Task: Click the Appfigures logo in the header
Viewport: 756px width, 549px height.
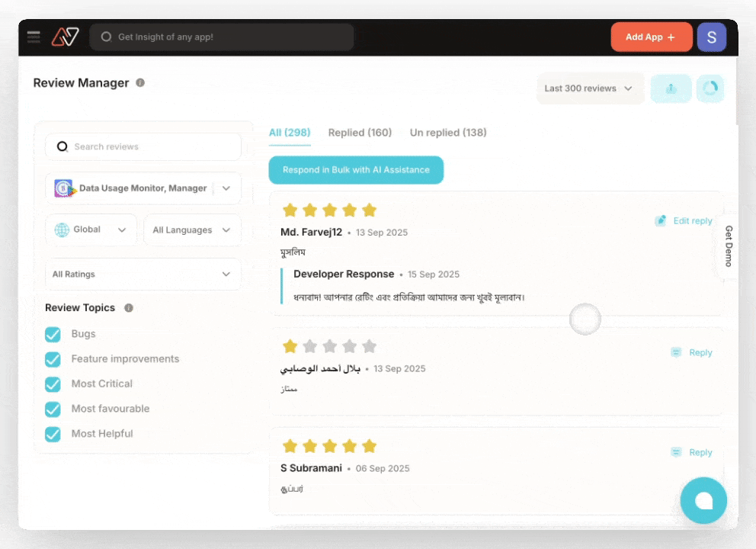Action: click(65, 36)
